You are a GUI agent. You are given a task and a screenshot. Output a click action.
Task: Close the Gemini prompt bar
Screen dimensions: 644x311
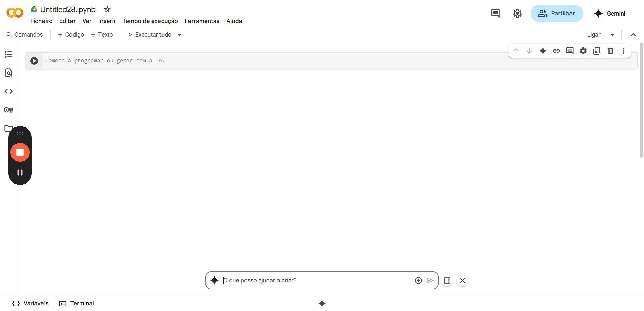click(x=463, y=281)
